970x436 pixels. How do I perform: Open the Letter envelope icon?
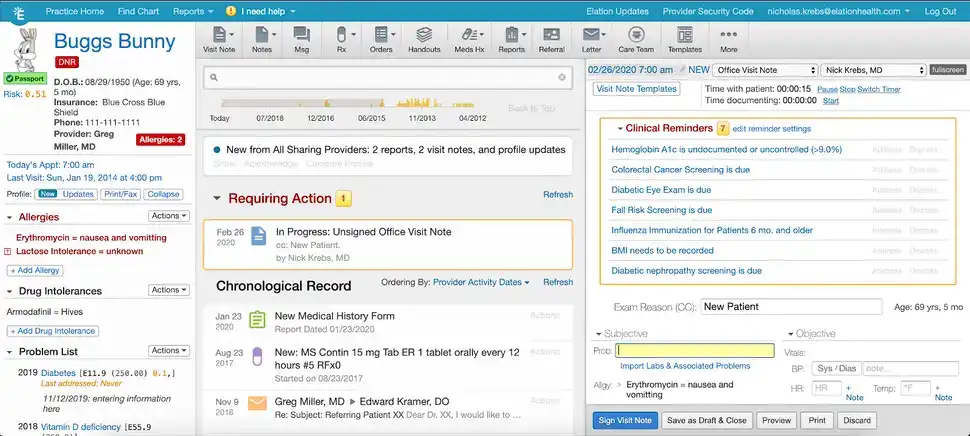591,35
